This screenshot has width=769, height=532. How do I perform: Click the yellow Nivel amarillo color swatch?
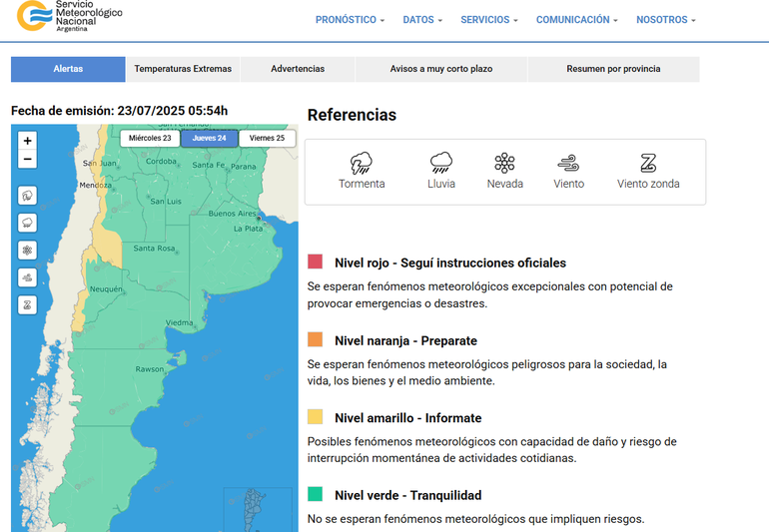[315, 417]
